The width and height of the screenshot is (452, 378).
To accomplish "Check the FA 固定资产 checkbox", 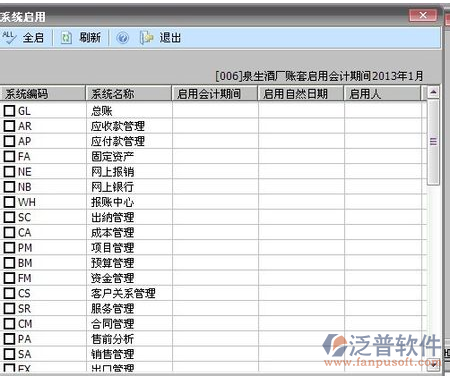I will pyautogui.click(x=9, y=156).
